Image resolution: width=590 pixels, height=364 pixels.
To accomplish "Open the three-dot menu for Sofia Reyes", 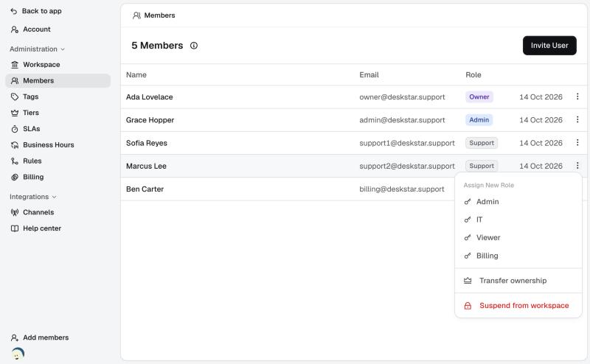I will [577, 142].
